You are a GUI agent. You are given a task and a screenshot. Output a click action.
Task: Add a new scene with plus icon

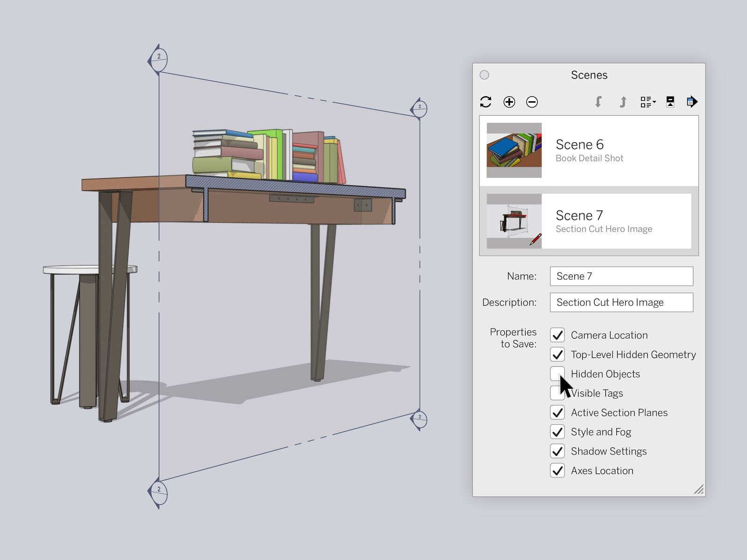click(509, 101)
